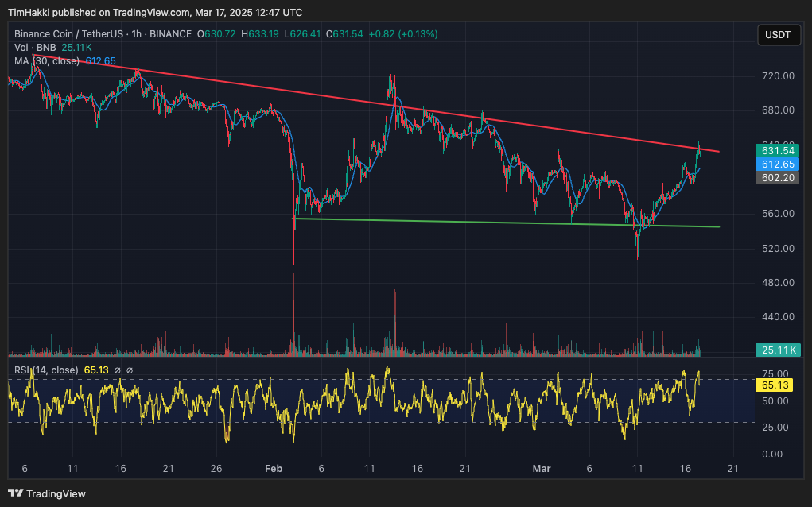Select the green horizontal support line
812x507 pixels.
477,223
